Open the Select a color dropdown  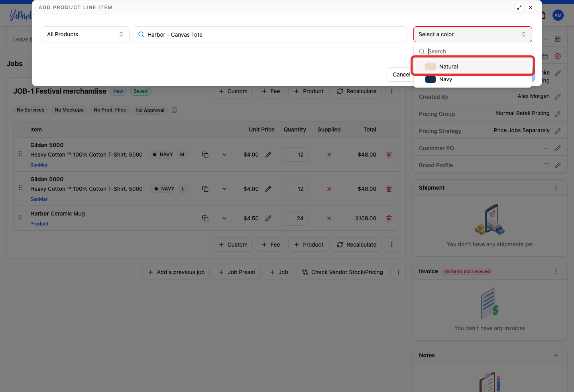coord(473,34)
